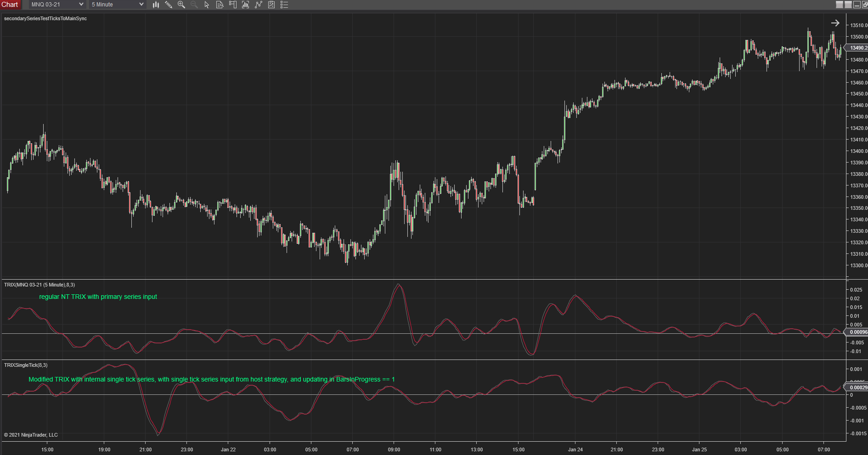Minimize the chart window
Viewport: 868px width, 455px height.
pyautogui.click(x=857, y=5)
